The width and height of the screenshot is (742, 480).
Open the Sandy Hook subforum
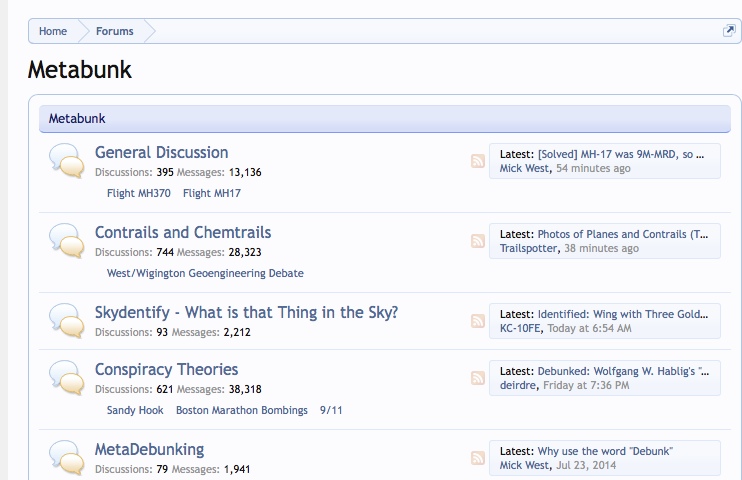[x=135, y=410]
